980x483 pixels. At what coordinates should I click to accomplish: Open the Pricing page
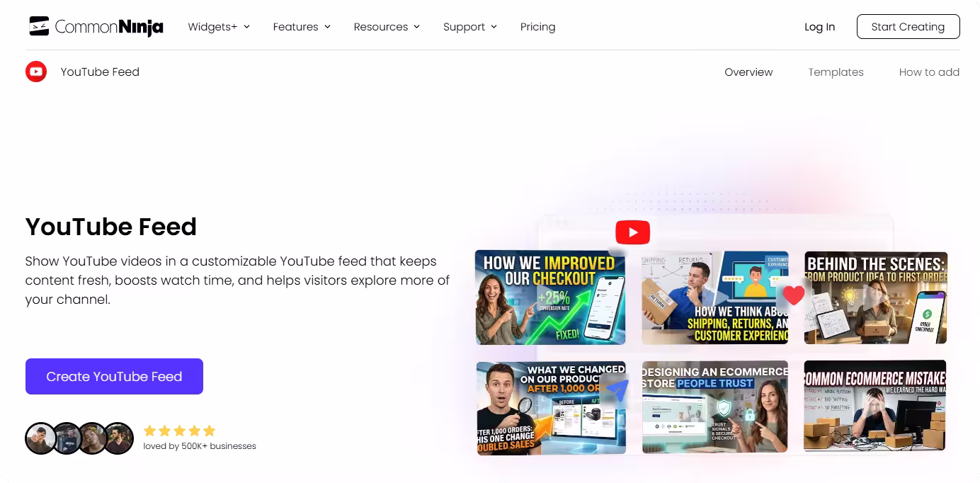tap(537, 26)
